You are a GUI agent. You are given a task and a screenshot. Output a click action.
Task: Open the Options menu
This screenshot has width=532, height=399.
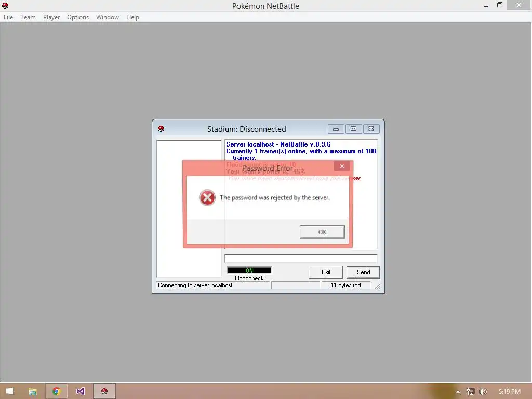click(78, 17)
